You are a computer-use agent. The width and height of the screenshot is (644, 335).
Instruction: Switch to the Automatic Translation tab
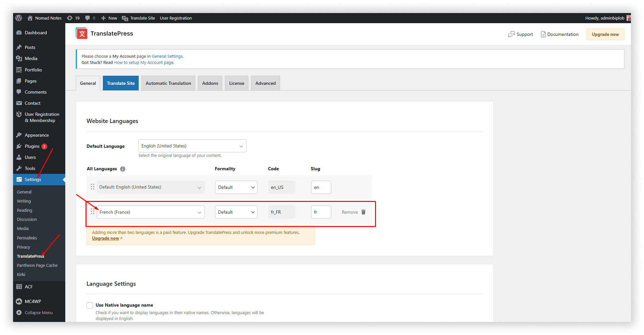click(168, 83)
